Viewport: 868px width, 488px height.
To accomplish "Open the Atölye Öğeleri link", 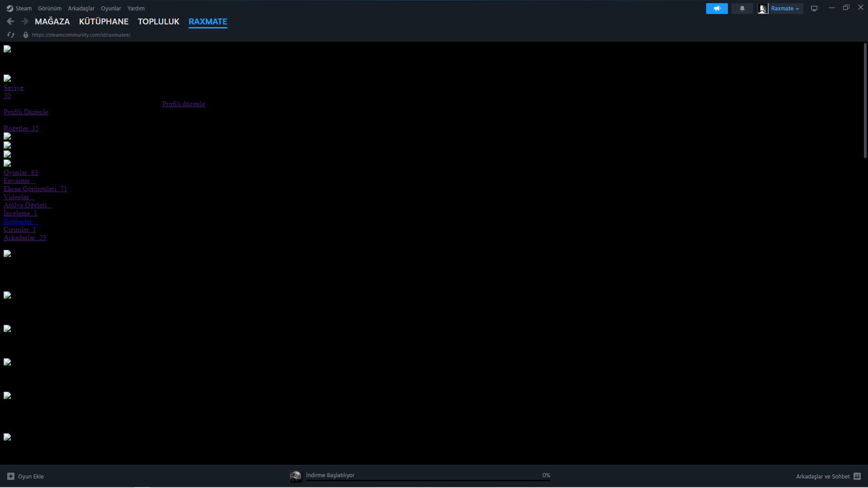I will 28,205.
